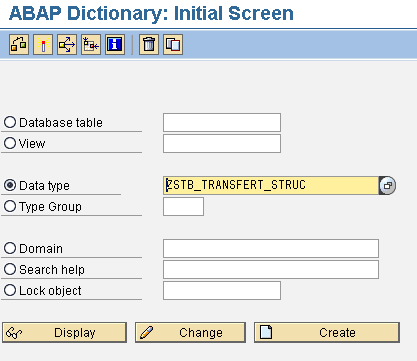Select the Data type radio button
Image resolution: width=417 pixels, height=361 pixels.
pyautogui.click(x=10, y=185)
